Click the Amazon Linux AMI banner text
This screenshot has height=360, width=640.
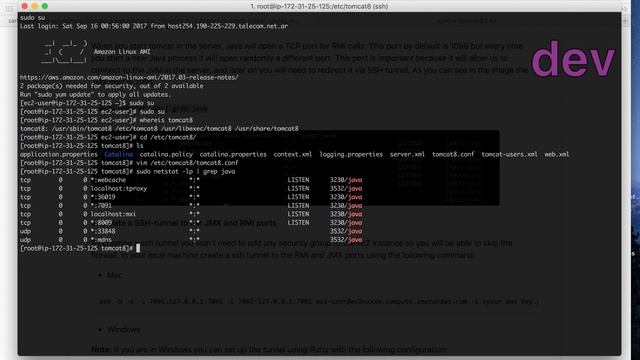[122, 52]
